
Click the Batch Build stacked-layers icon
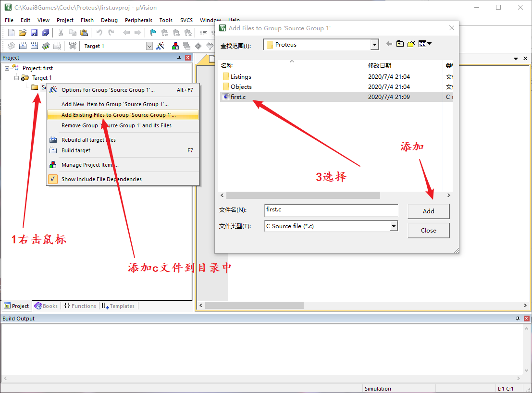[46, 46]
